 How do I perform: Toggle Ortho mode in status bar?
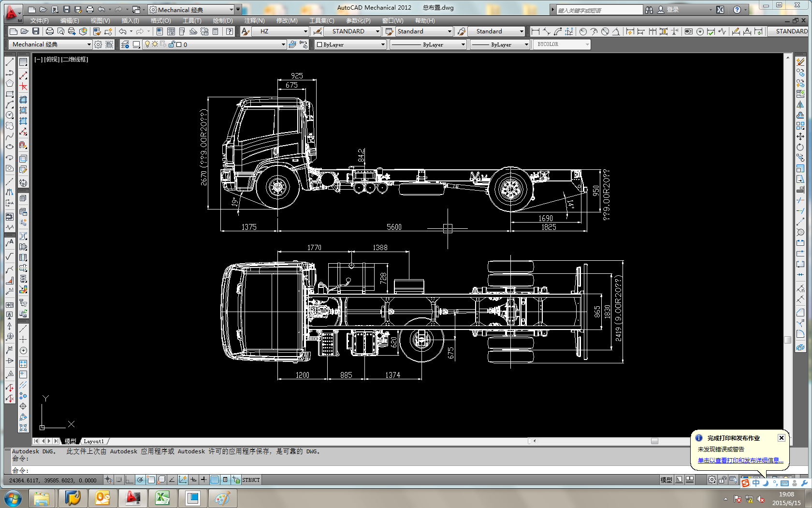coord(130,480)
